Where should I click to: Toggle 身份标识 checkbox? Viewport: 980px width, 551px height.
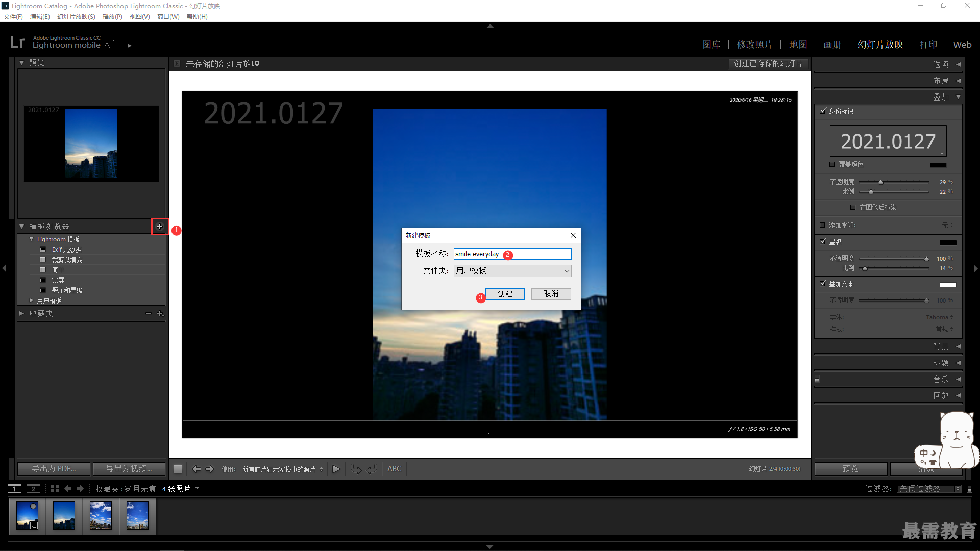(x=823, y=111)
